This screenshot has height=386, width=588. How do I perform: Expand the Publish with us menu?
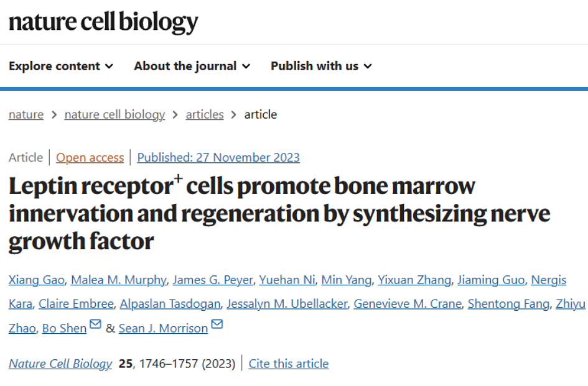point(321,66)
